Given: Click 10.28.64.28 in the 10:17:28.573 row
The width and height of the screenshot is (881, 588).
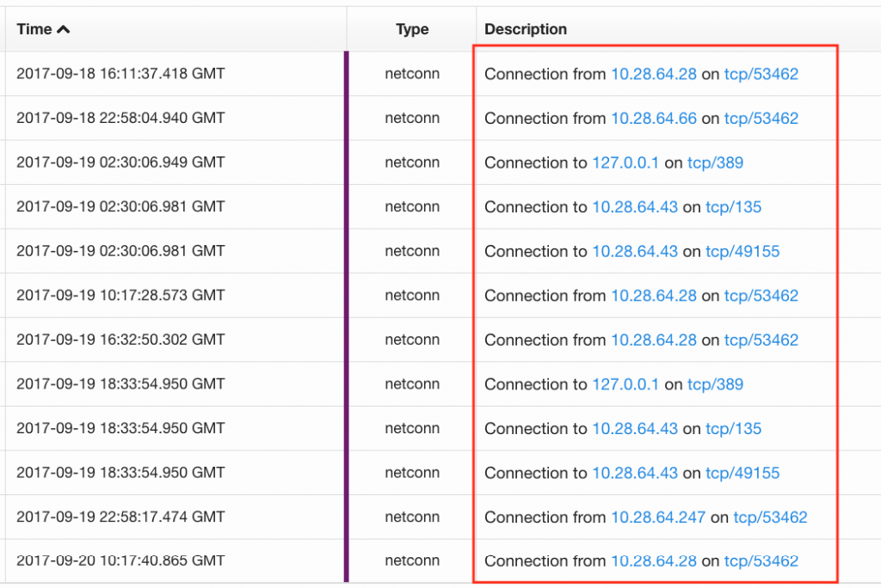Looking at the screenshot, I should (653, 296).
